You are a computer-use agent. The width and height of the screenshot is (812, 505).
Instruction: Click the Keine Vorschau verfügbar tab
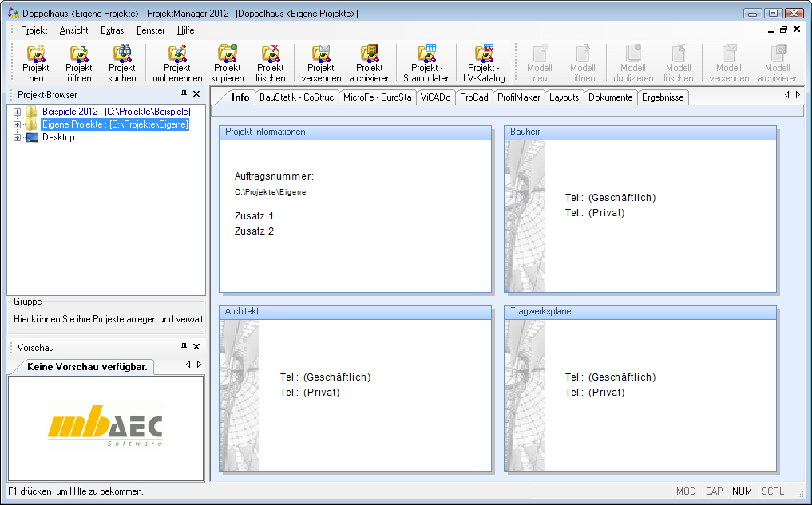pyautogui.click(x=87, y=366)
